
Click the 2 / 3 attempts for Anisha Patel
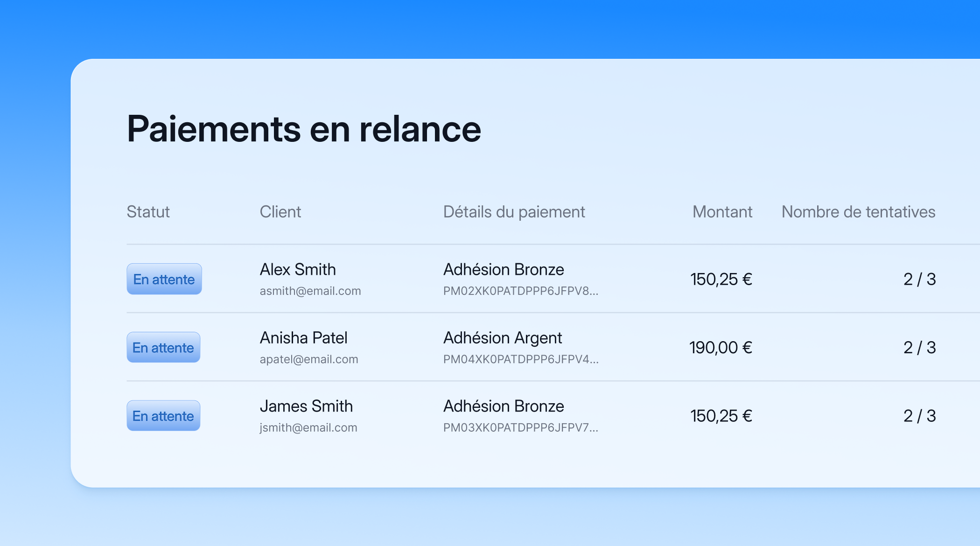coord(919,347)
